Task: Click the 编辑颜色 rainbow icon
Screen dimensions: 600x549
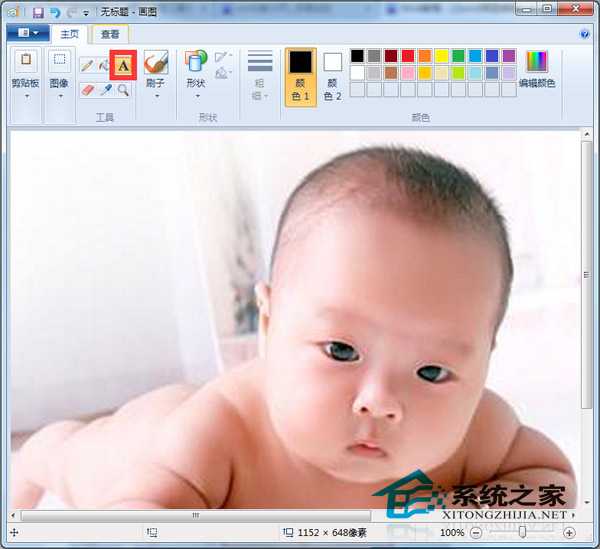Action: [537, 61]
